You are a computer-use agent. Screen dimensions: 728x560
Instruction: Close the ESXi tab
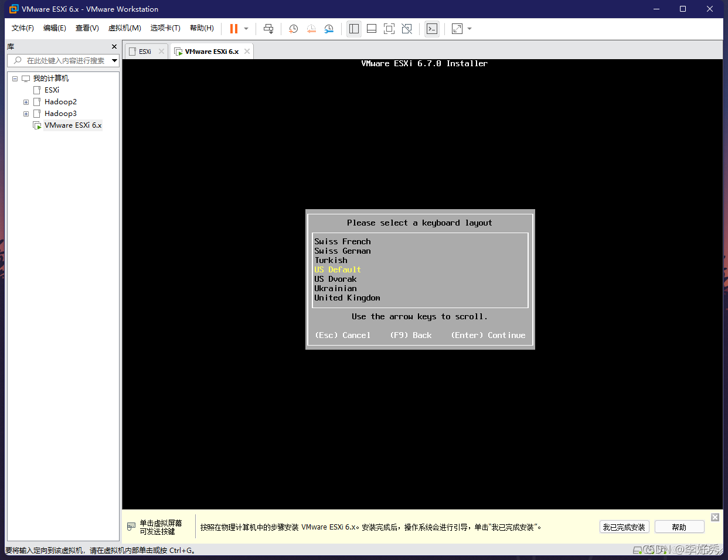161,52
